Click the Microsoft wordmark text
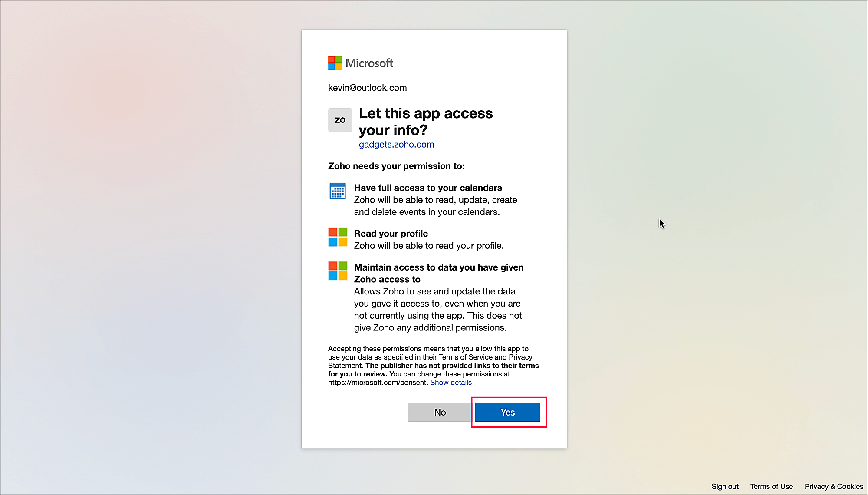Viewport: 868px width, 495px height. tap(369, 63)
